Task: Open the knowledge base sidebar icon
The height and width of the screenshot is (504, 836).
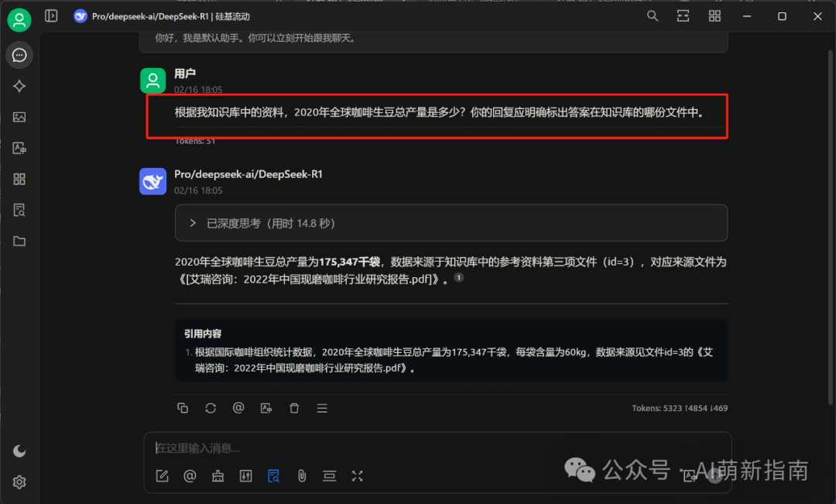Action: (x=19, y=210)
